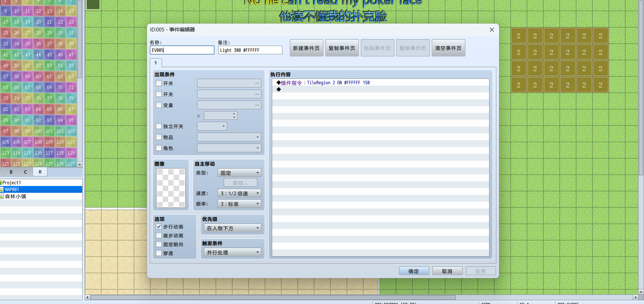
Task: Open the 触发条件 trigger dropdown
Action: click(233, 252)
